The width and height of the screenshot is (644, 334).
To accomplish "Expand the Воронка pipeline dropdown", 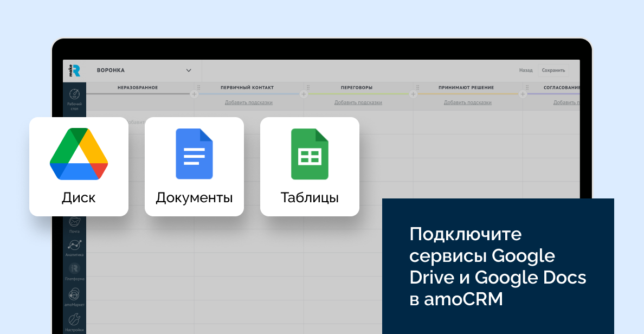I will [189, 70].
